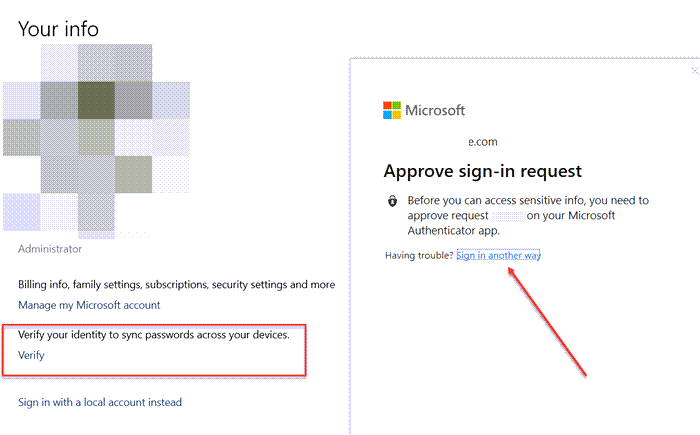Open Manage my Microsoft account link

[x=89, y=305]
